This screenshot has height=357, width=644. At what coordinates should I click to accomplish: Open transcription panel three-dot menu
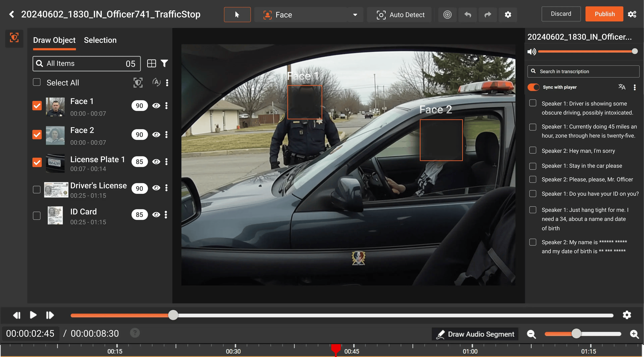[635, 87]
